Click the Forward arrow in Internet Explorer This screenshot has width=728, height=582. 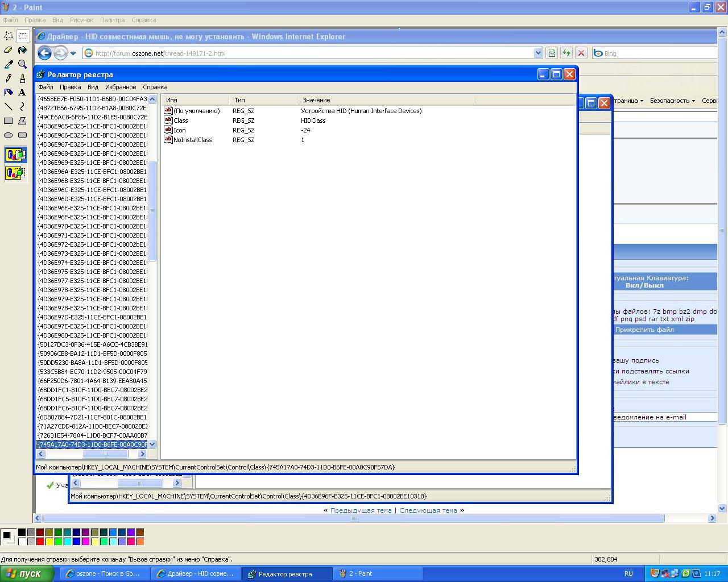[x=60, y=53]
